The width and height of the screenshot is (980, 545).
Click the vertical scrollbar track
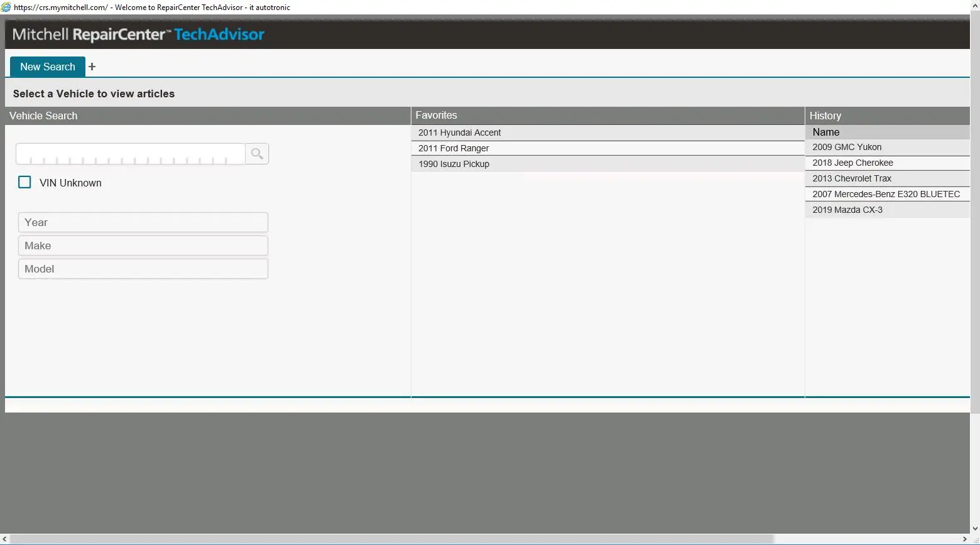[975, 468]
